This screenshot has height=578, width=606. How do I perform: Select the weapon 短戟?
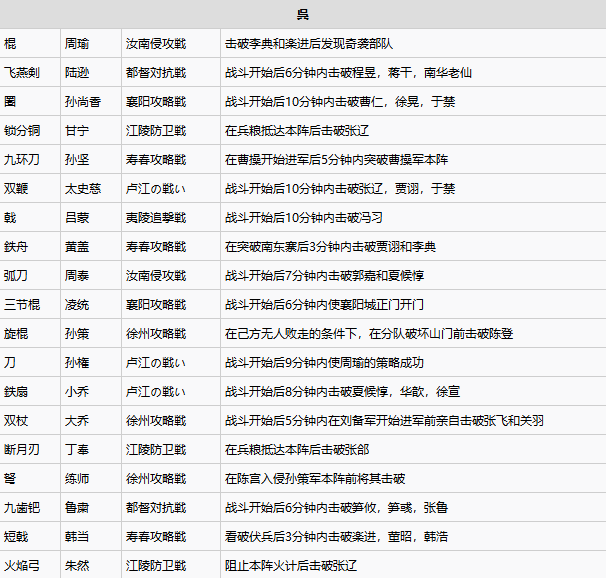coord(16,536)
